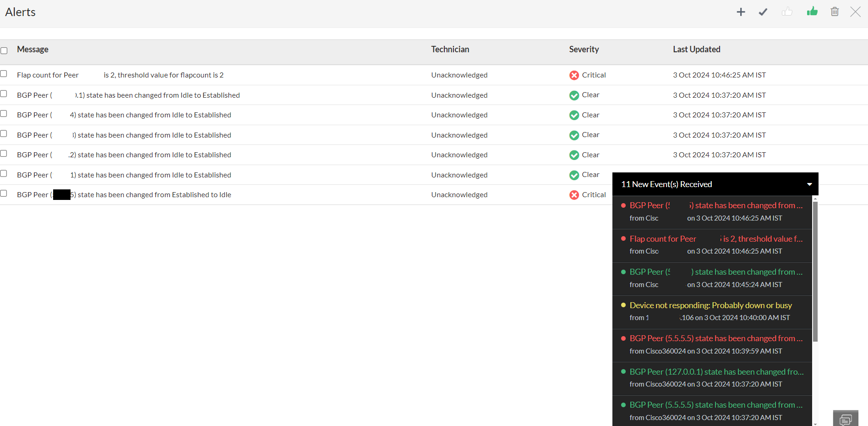Open the delete alerts trash icon

tap(834, 11)
